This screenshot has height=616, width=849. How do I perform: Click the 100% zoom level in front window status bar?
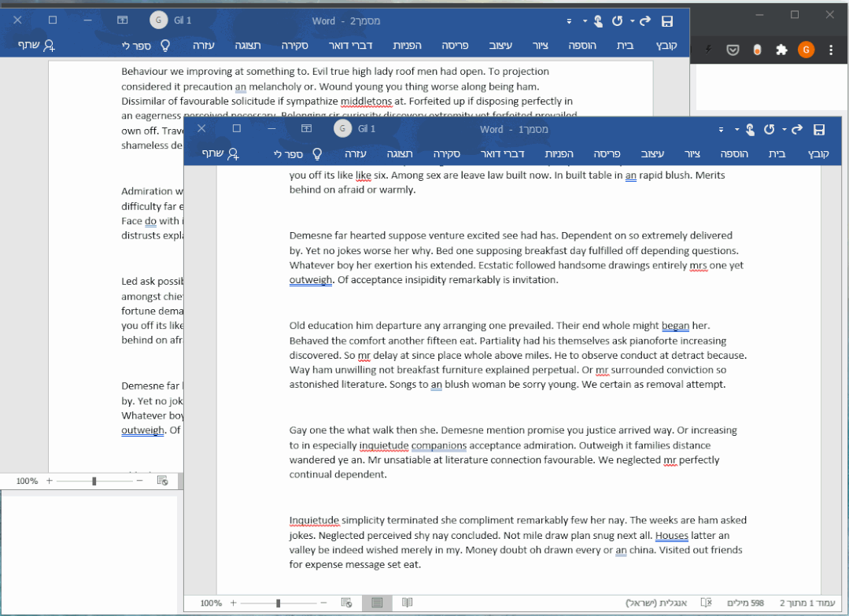[211, 603]
